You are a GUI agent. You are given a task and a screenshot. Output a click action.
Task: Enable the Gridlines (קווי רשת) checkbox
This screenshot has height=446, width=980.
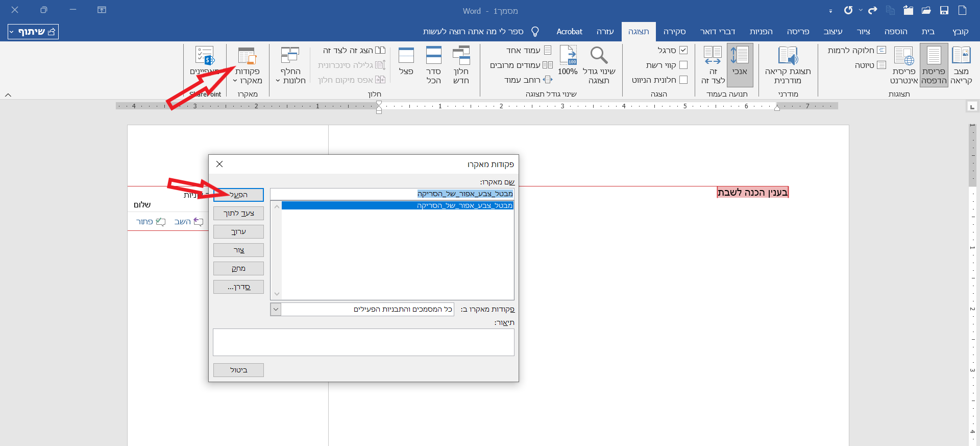pyautogui.click(x=683, y=65)
